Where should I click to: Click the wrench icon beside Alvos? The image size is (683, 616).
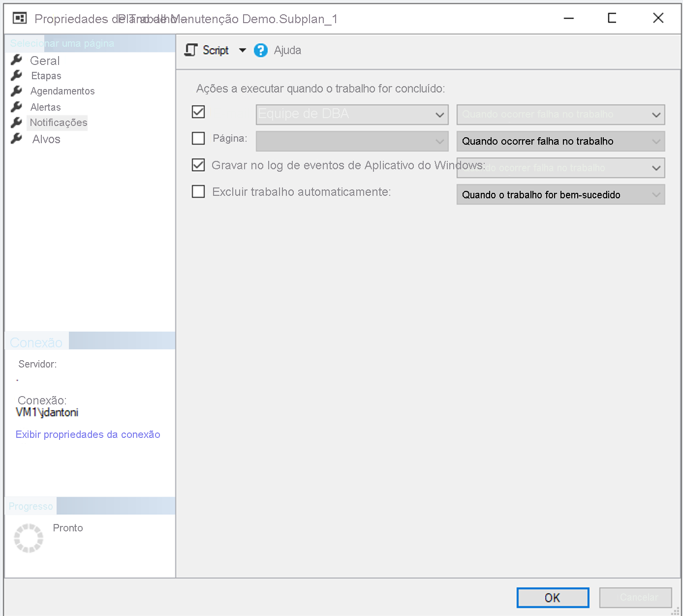pyautogui.click(x=16, y=138)
